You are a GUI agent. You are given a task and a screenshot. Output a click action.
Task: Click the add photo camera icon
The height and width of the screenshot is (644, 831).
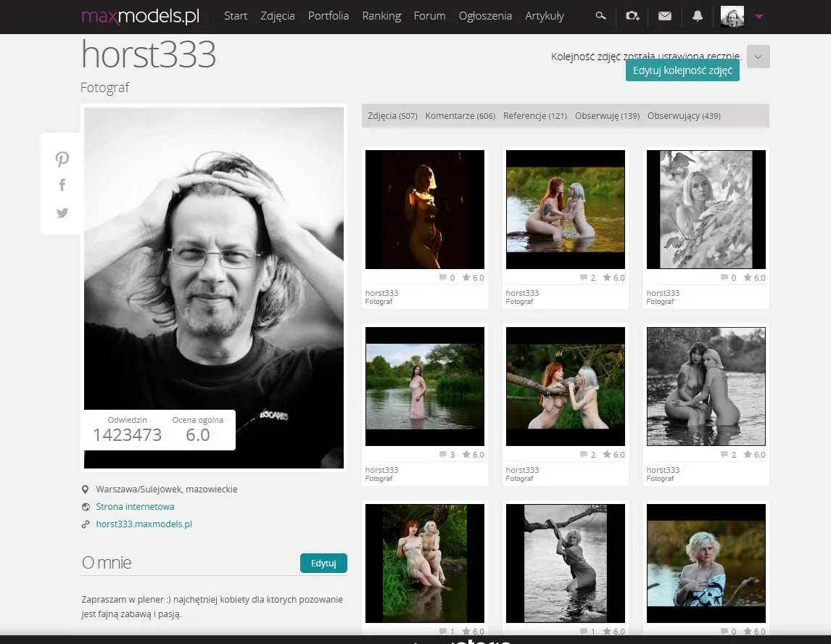[632, 16]
